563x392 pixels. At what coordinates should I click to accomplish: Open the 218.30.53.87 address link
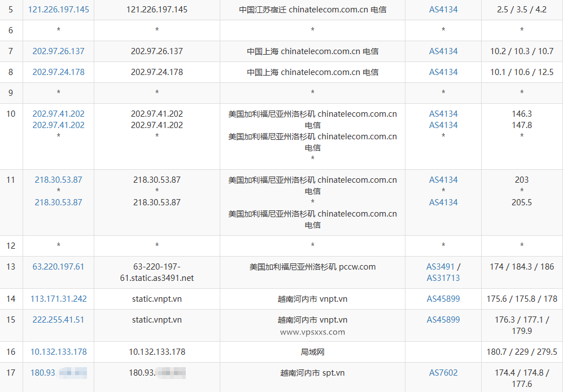pyautogui.click(x=58, y=179)
